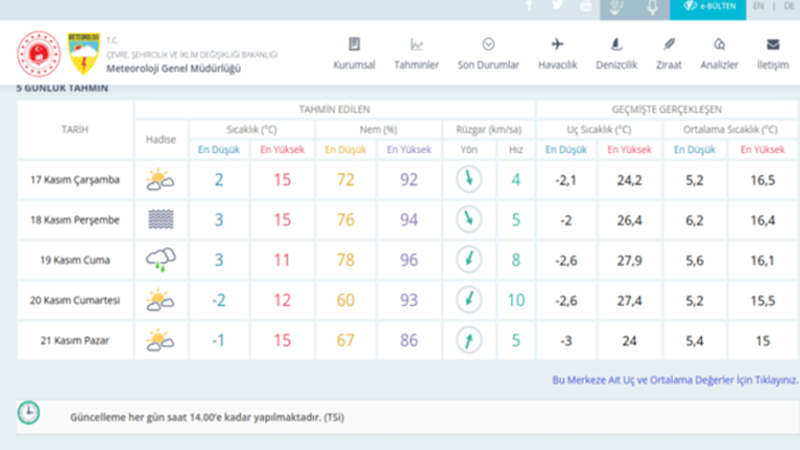Click the clock icon beside update notice
This screenshot has height=450, width=800.
click(29, 412)
